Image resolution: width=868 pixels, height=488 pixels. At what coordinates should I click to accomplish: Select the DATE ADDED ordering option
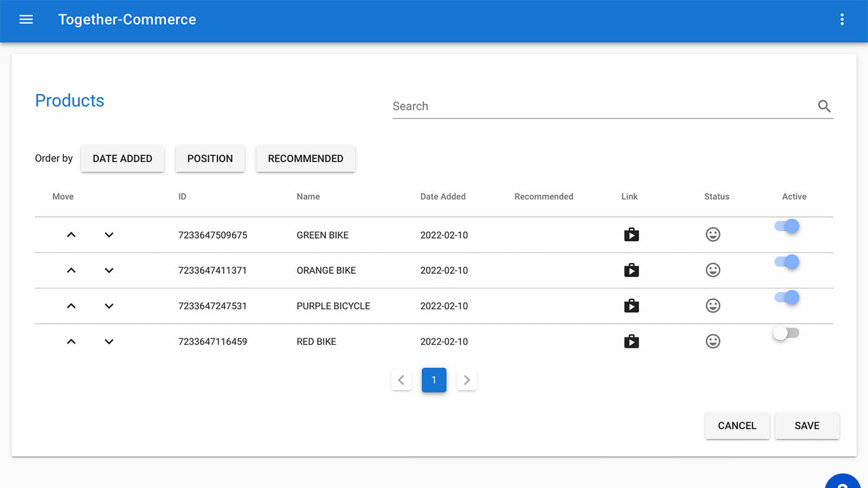[122, 159]
